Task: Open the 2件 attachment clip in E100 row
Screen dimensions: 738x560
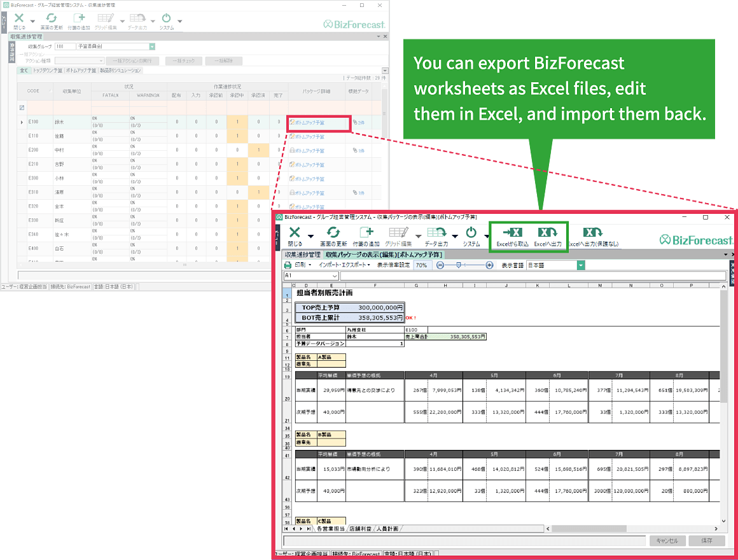Action: (x=359, y=123)
